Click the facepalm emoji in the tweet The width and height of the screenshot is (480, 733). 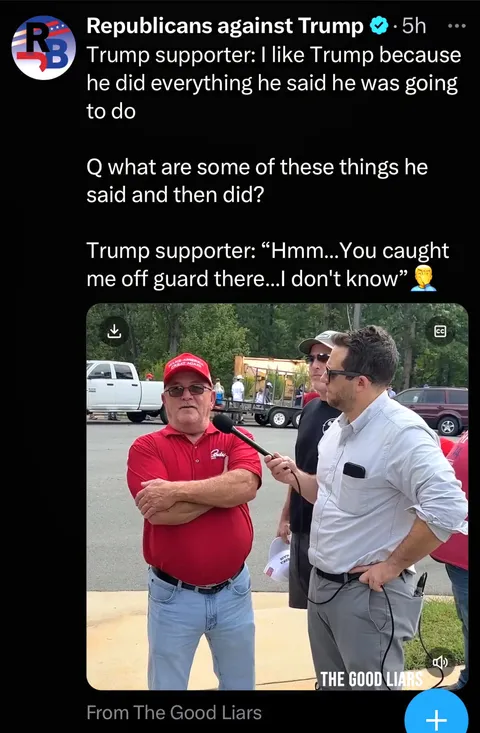point(423,278)
